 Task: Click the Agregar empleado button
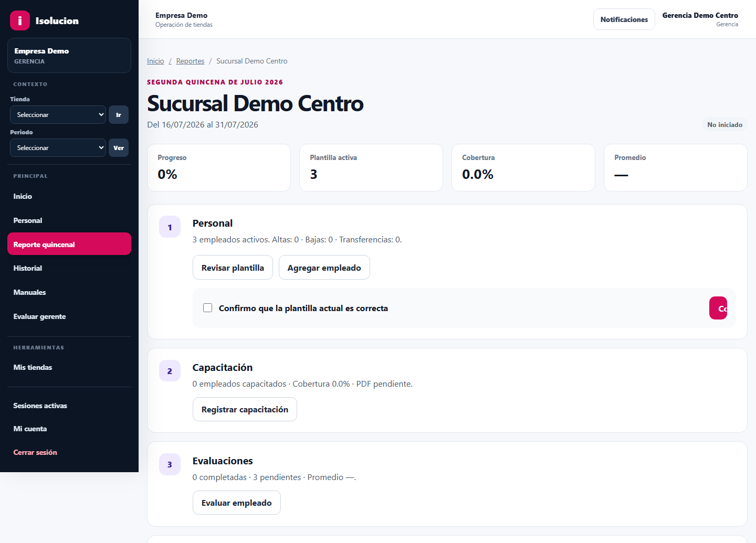(x=324, y=268)
